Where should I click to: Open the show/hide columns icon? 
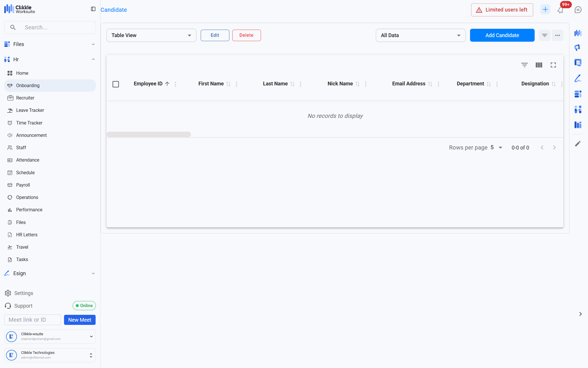[x=539, y=65]
